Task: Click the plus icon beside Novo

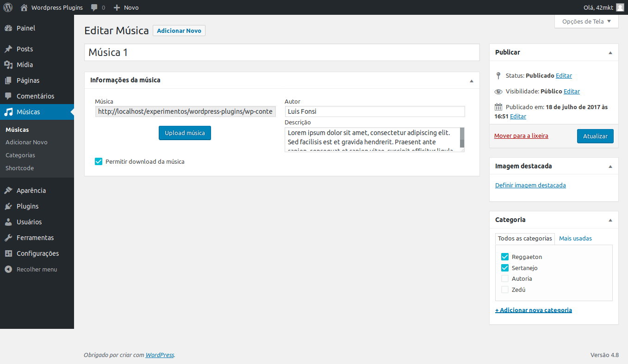Action: click(x=117, y=7)
